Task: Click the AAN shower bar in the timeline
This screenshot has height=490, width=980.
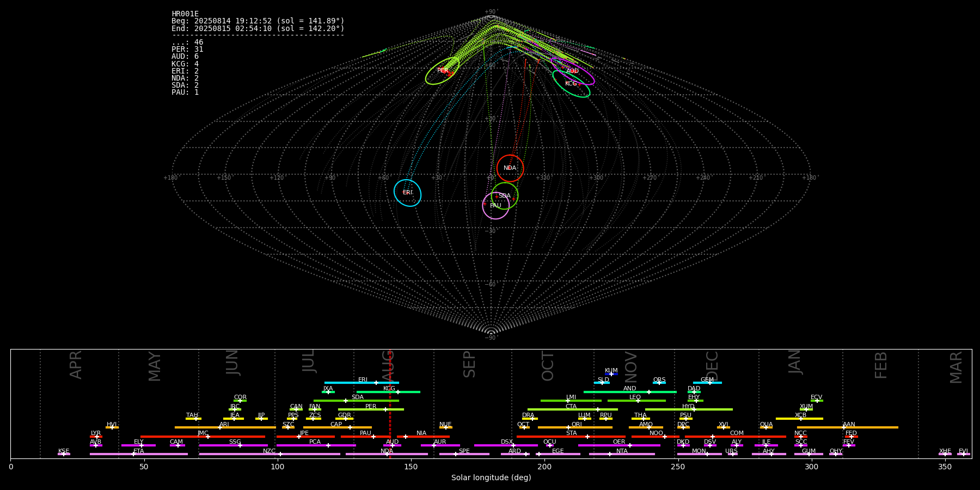Action: click(848, 427)
